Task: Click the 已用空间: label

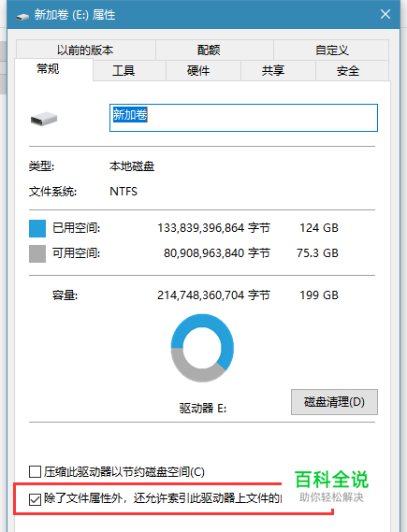Action: pos(76,227)
